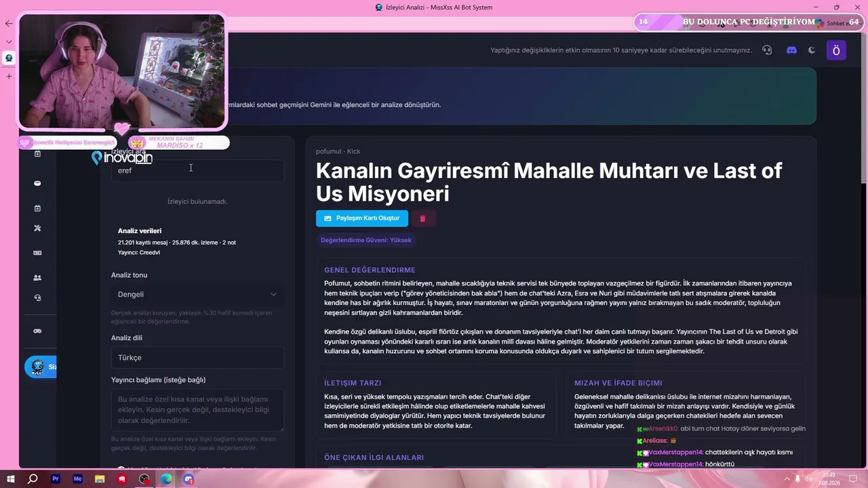Click the oval coin icon in the sidebar
This screenshot has width=868, height=488.
tap(37, 183)
